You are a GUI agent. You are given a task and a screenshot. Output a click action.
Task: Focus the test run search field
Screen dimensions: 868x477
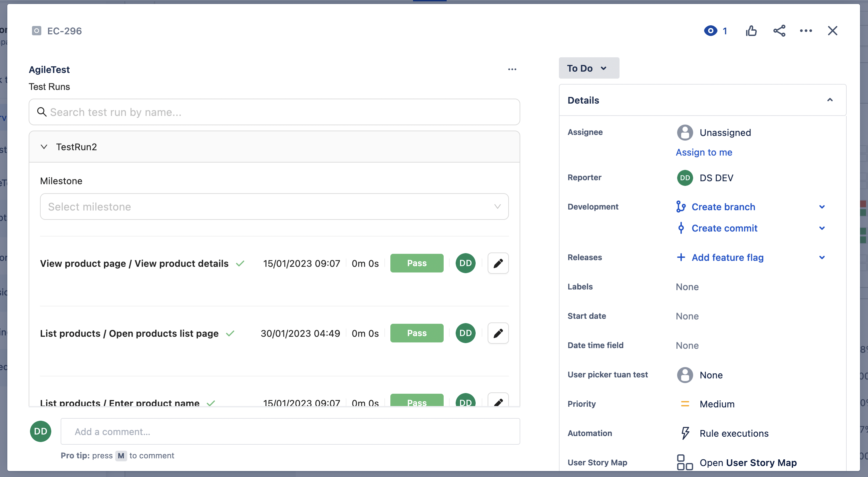(x=274, y=112)
